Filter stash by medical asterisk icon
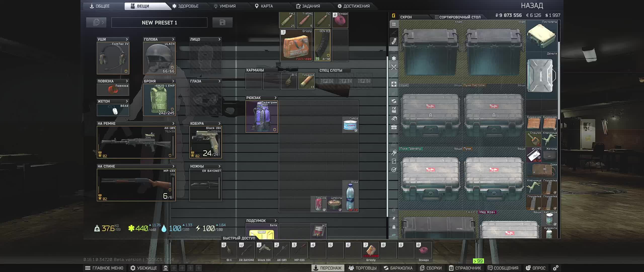The image size is (644, 272). [394, 58]
